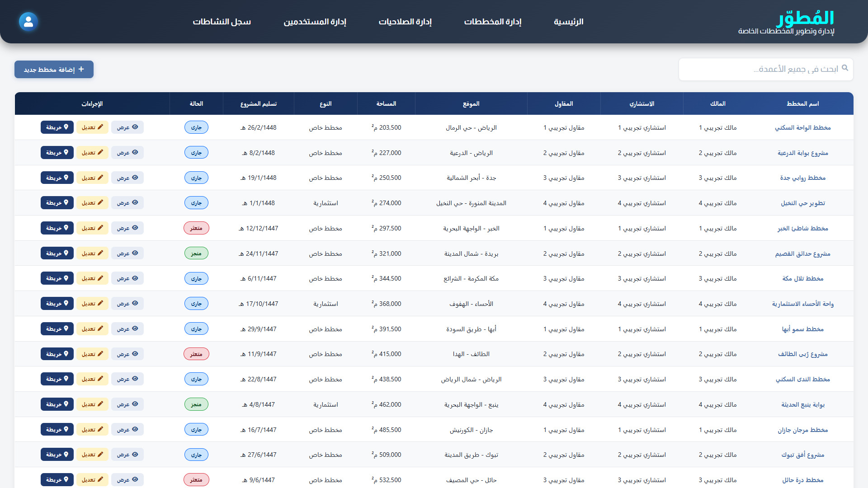View واحة الأحساء الاستثمارية
This screenshot has height=488, width=868.
pyautogui.click(x=127, y=304)
